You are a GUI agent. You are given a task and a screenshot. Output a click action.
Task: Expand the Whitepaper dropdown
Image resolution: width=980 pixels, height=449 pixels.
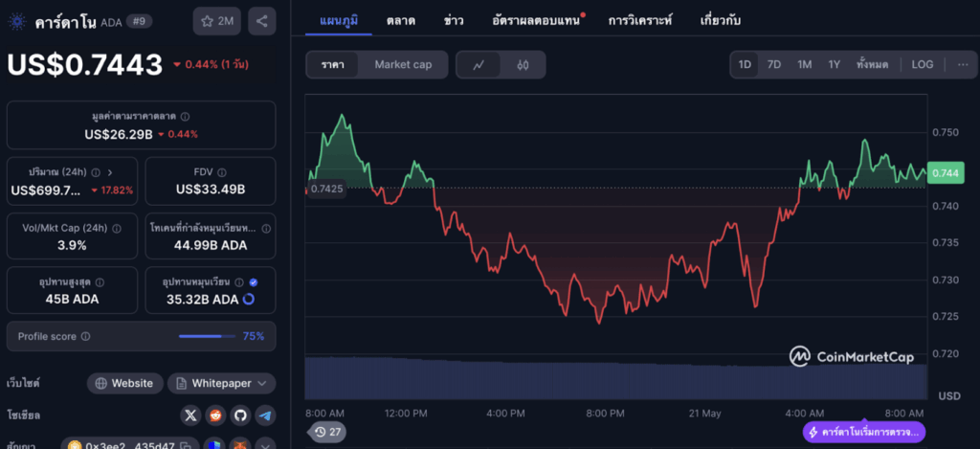coord(222,383)
